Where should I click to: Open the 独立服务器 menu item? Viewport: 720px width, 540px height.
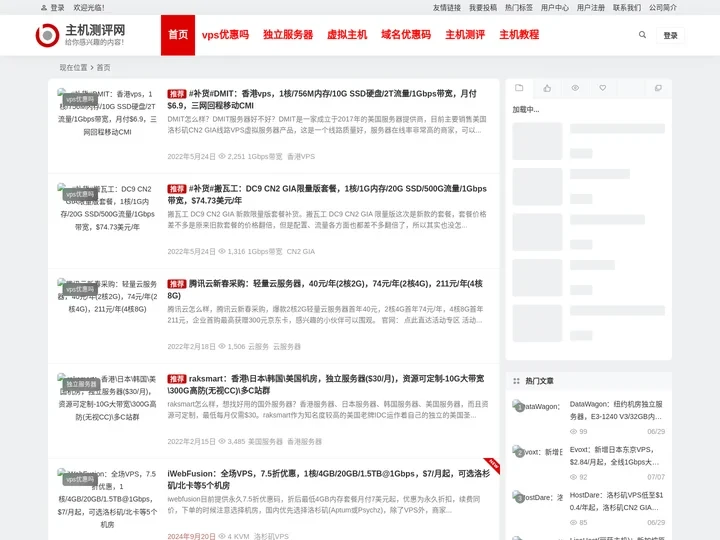[x=288, y=35]
